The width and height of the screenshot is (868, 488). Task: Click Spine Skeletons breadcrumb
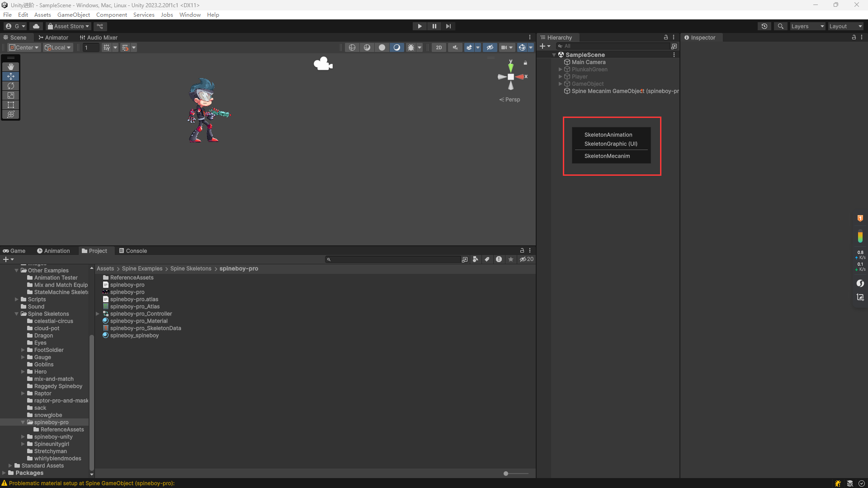coord(191,268)
